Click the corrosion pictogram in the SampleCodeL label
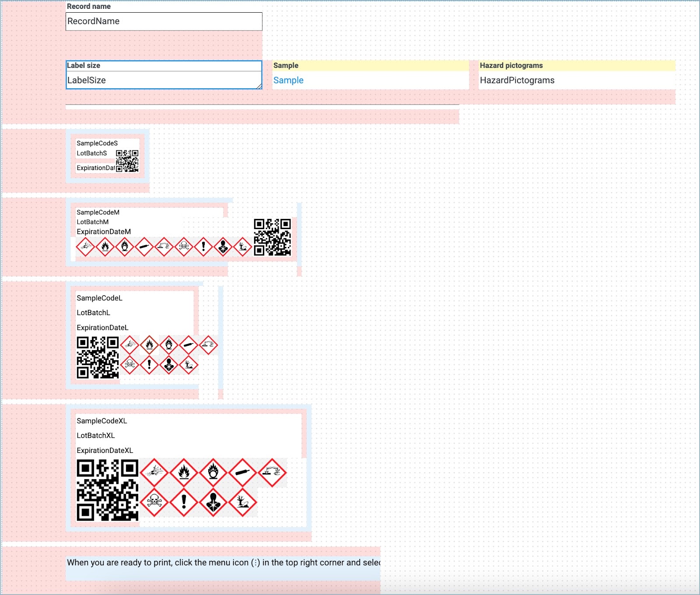 coord(208,345)
